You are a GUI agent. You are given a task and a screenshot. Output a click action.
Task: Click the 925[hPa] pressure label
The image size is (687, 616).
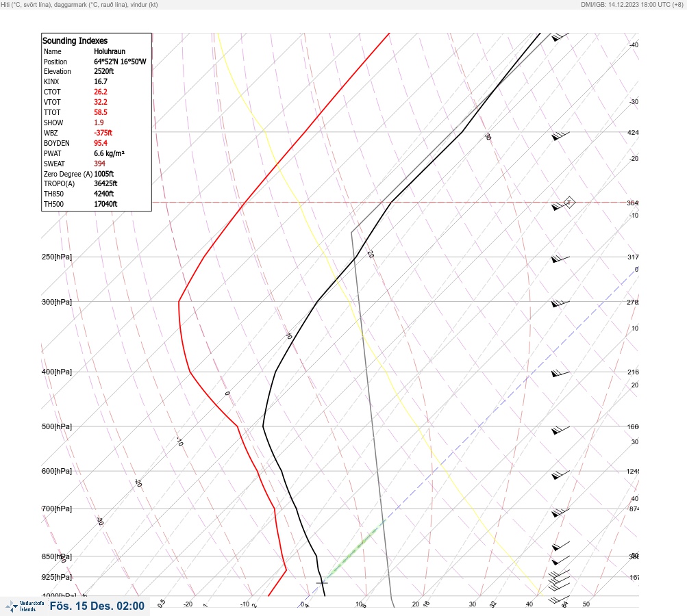coord(57,577)
